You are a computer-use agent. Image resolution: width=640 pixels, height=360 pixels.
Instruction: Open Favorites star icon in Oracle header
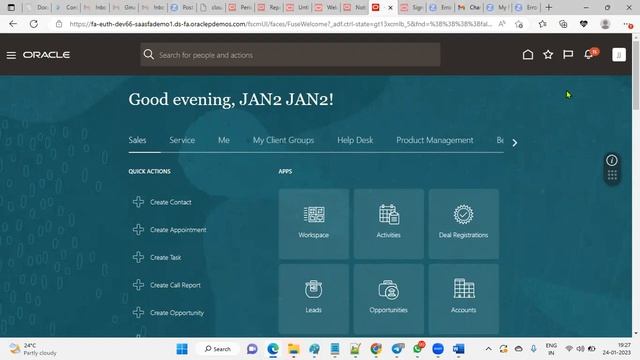548,54
